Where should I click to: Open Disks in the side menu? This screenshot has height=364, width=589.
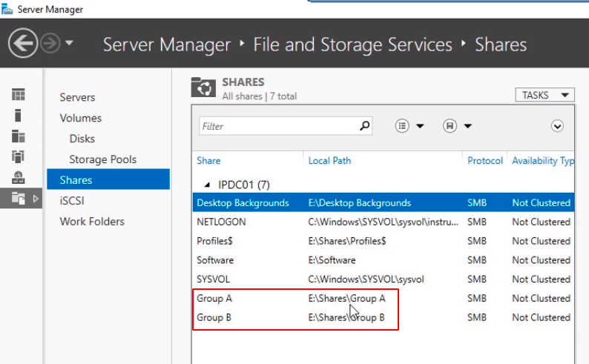point(82,139)
